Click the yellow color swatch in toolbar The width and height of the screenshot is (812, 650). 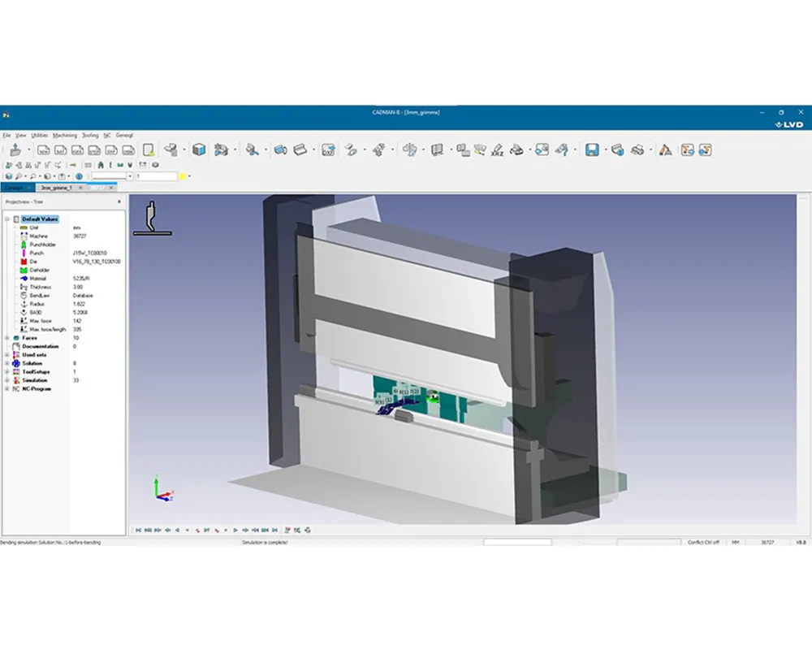pos(182,176)
